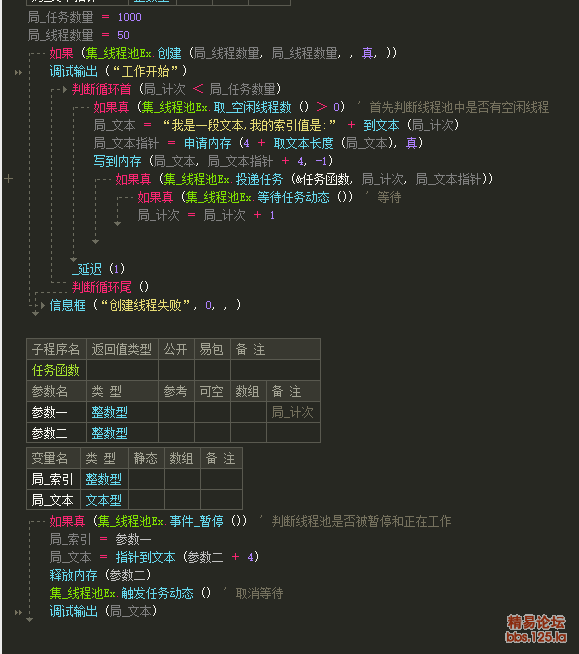Click the value 1000 of 局_任务数量
Viewport: 579px width, 654px height.
(x=130, y=17)
